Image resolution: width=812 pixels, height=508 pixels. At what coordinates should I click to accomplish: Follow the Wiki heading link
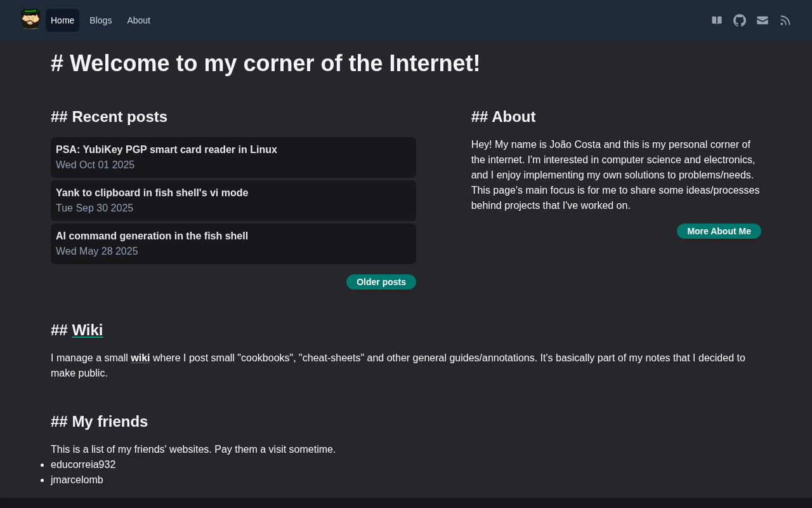click(x=87, y=330)
